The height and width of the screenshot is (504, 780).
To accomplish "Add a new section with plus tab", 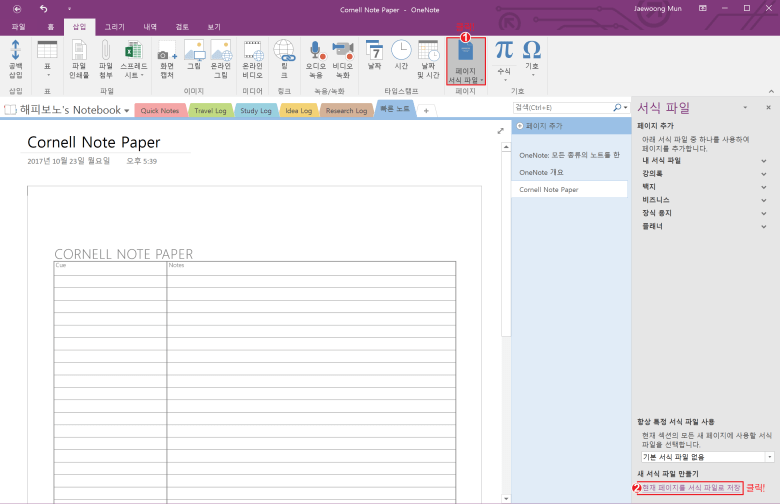I will [x=426, y=110].
